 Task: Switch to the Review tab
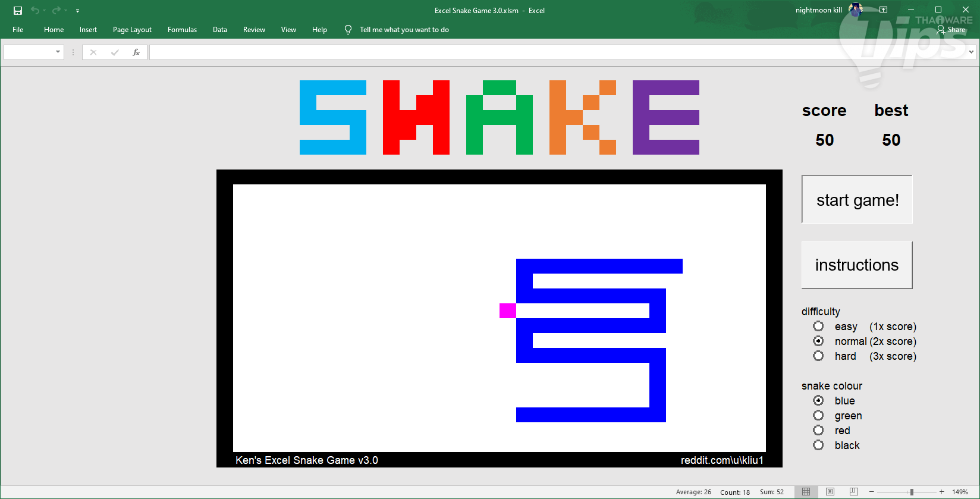pyautogui.click(x=254, y=30)
